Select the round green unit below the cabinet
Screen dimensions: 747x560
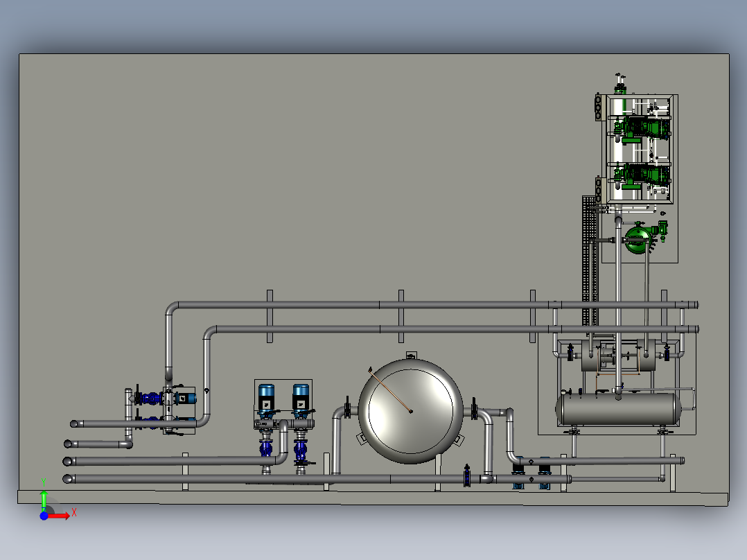click(638, 239)
